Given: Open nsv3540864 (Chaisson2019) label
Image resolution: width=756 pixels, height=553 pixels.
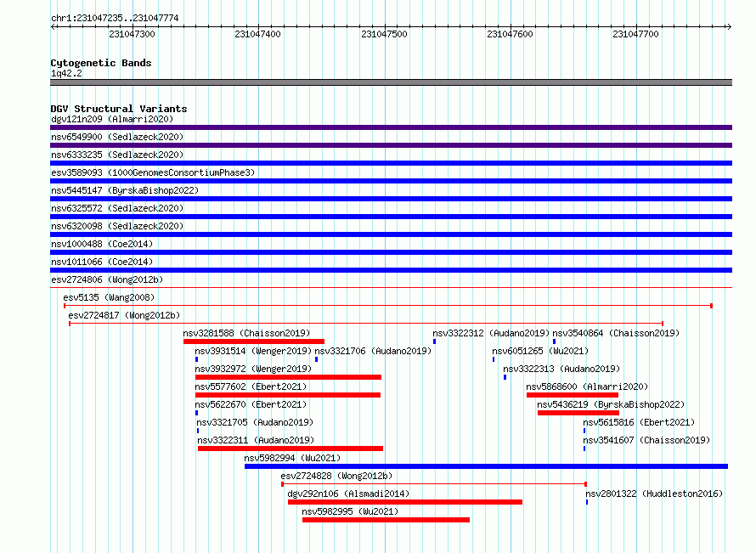Looking at the screenshot, I should tap(616, 333).
